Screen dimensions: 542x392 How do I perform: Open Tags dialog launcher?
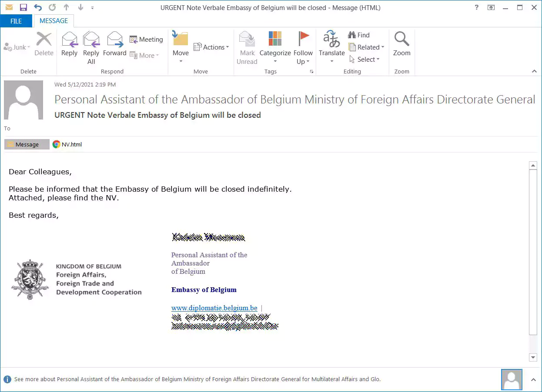[x=311, y=72]
